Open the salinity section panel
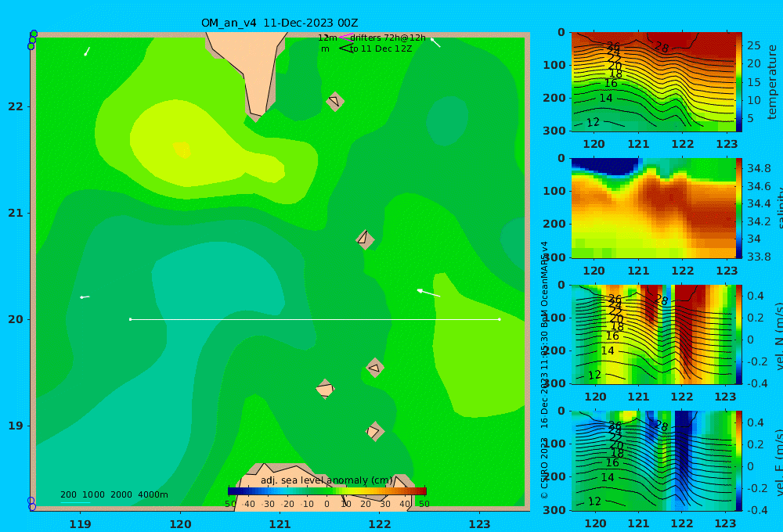 click(x=653, y=208)
